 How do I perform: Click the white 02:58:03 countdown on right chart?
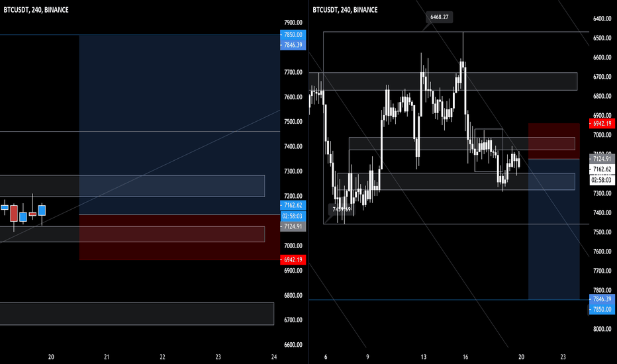(x=602, y=180)
